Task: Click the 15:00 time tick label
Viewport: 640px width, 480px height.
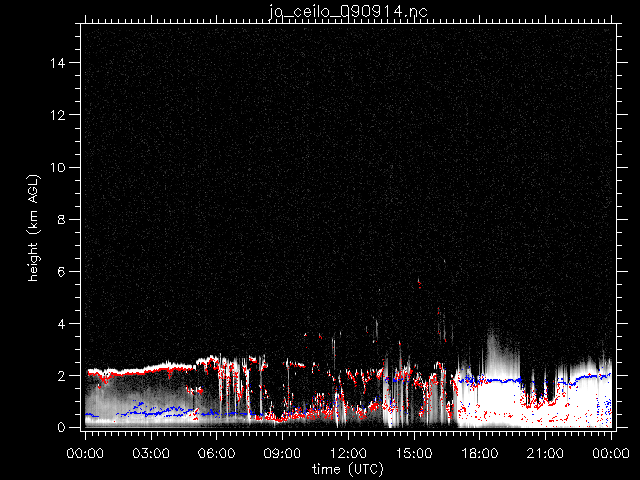Action: 414,453
